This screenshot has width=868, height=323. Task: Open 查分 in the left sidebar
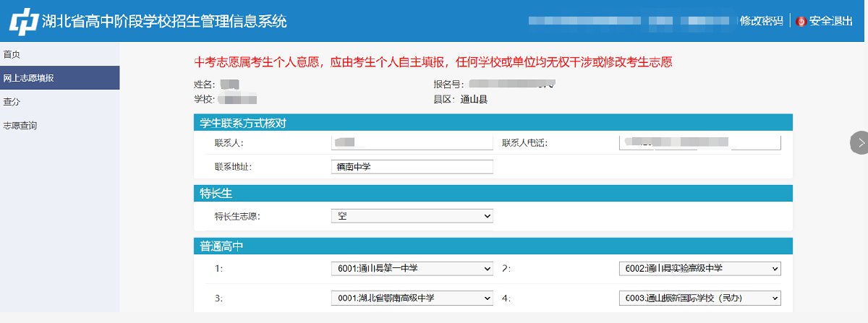[x=12, y=102]
